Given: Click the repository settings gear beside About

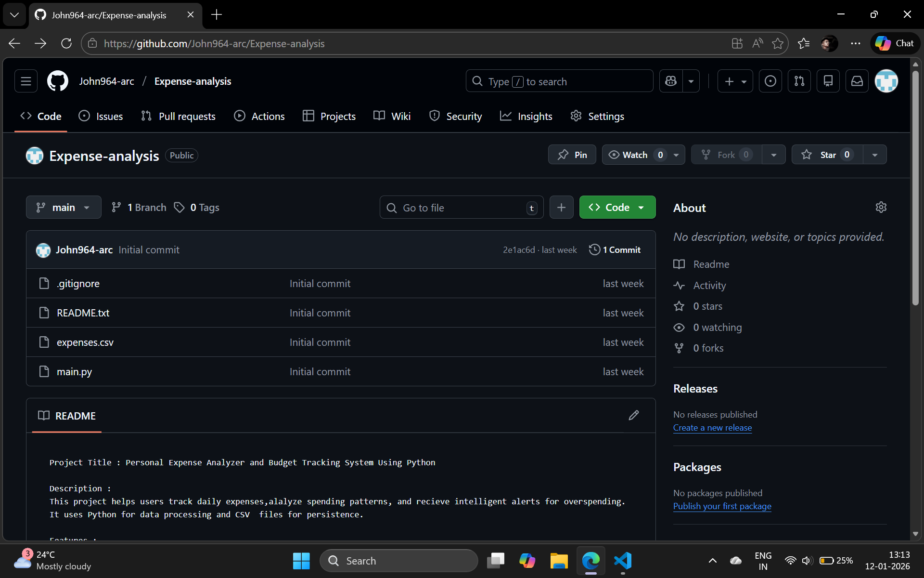Looking at the screenshot, I should tap(881, 207).
